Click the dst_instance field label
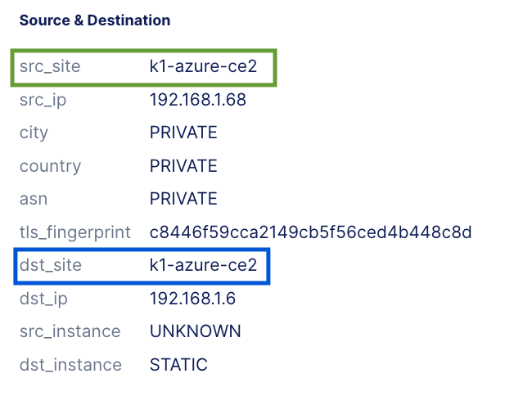This screenshot has height=396, width=532. (x=70, y=365)
